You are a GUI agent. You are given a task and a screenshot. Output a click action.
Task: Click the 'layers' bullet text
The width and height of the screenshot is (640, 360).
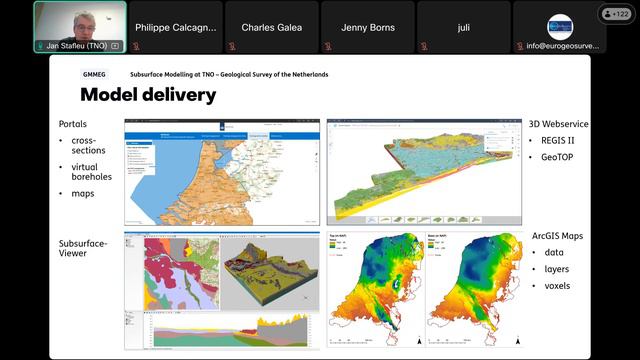pyautogui.click(x=557, y=269)
